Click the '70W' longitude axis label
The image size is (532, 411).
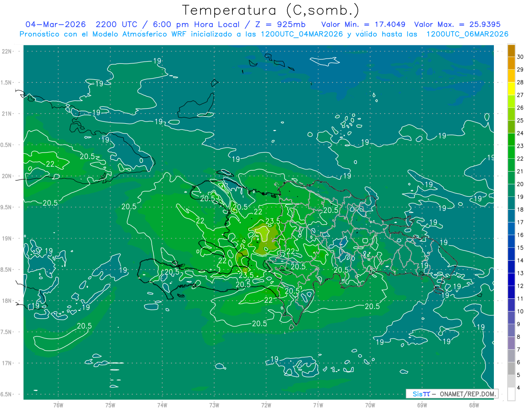[370, 405]
